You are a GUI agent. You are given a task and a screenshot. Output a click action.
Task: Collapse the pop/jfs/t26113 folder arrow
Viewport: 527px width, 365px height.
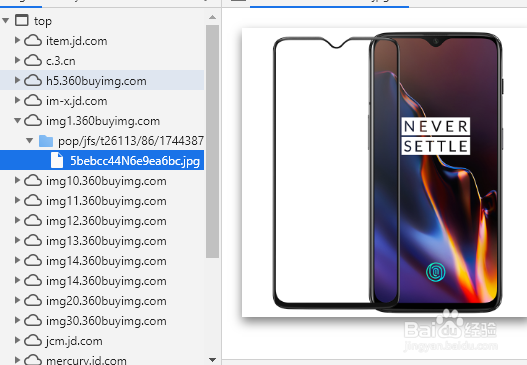30,140
